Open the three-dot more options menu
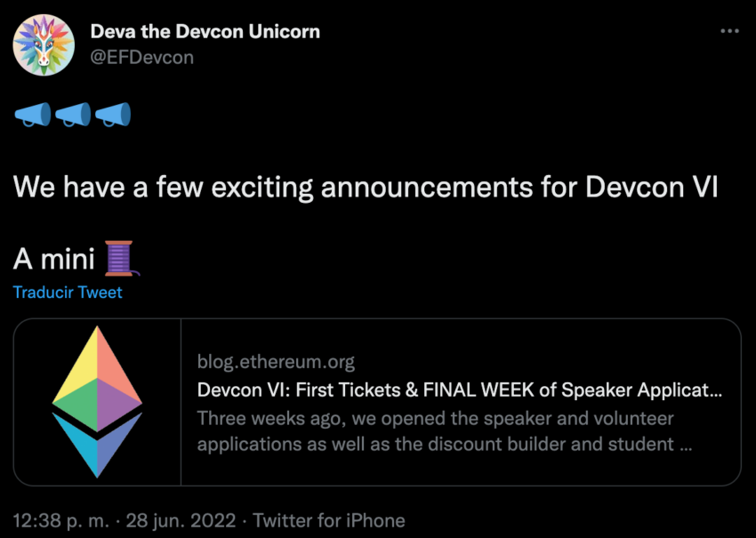This screenshot has width=756, height=538. pyautogui.click(x=729, y=31)
